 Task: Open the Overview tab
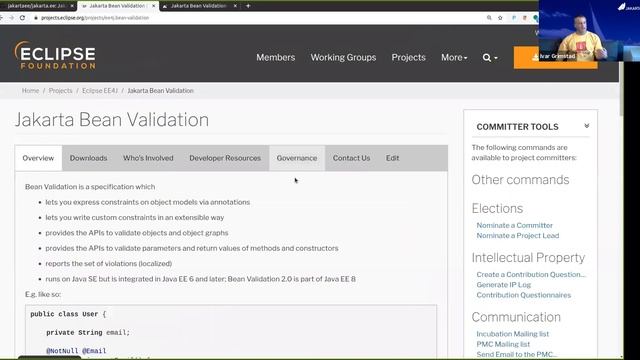click(38, 158)
